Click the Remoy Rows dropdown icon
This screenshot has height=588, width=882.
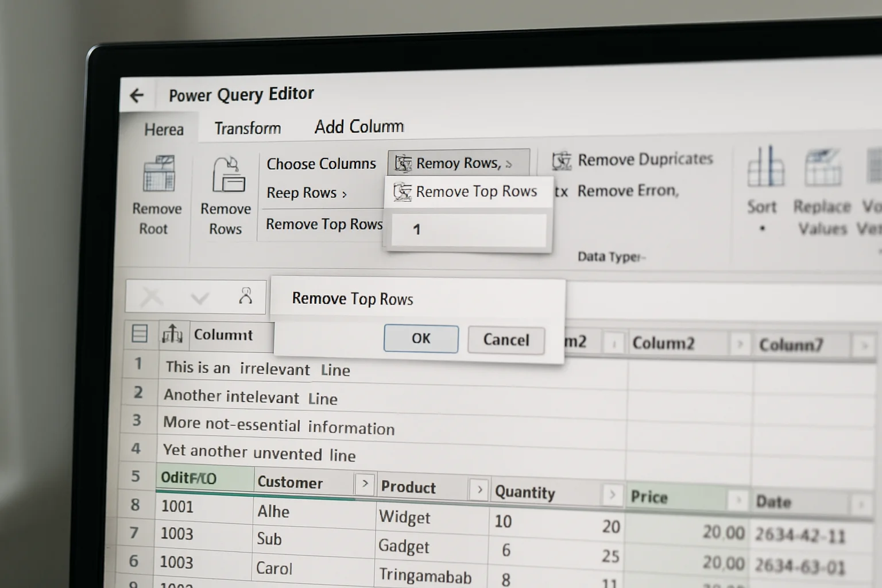point(404,164)
